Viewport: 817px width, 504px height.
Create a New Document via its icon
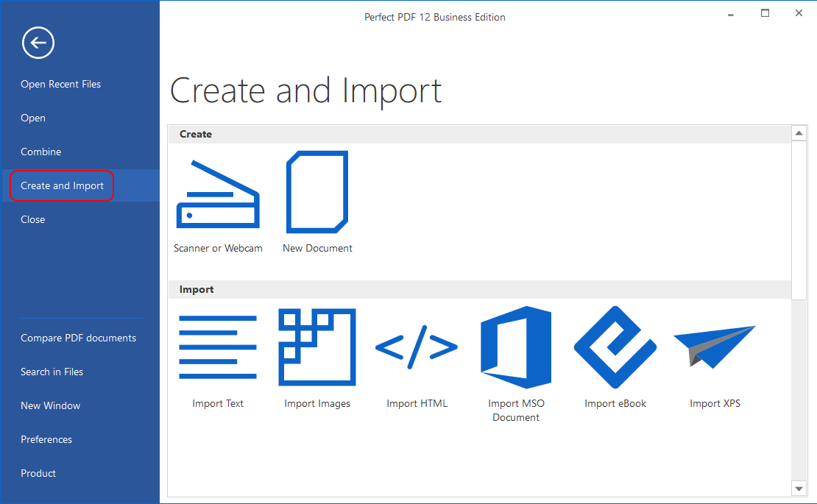coord(317,192)
